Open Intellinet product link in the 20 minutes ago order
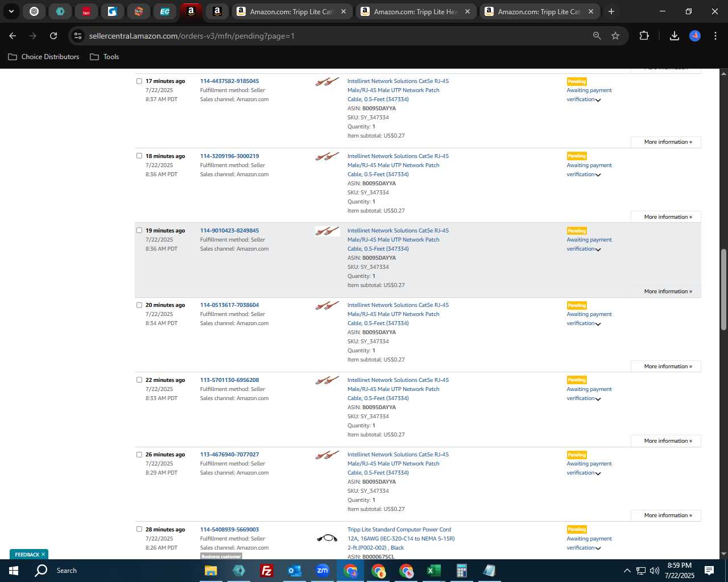728x582 pixels. click(398, 314)
